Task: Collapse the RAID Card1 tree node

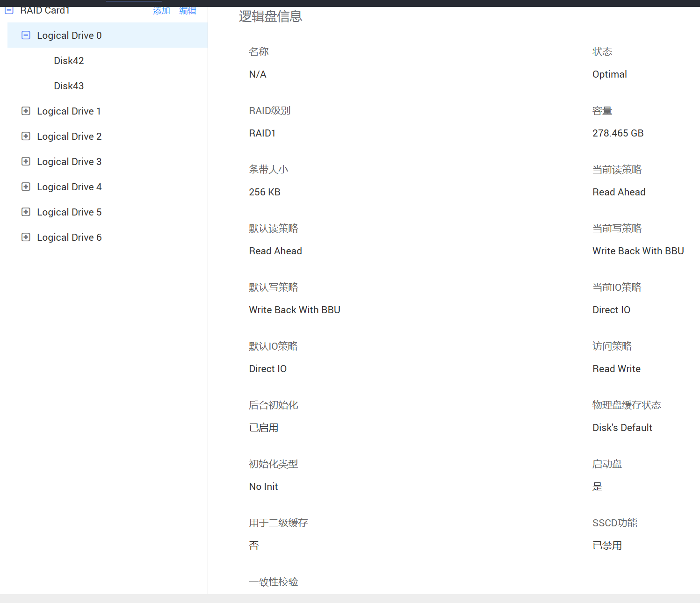Action: coord(9,10)
